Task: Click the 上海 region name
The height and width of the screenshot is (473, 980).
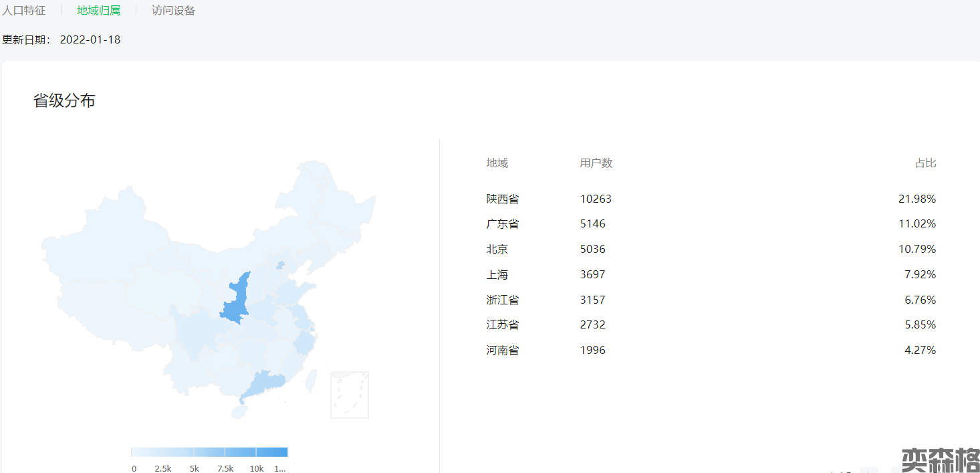Action: (497, 274)
